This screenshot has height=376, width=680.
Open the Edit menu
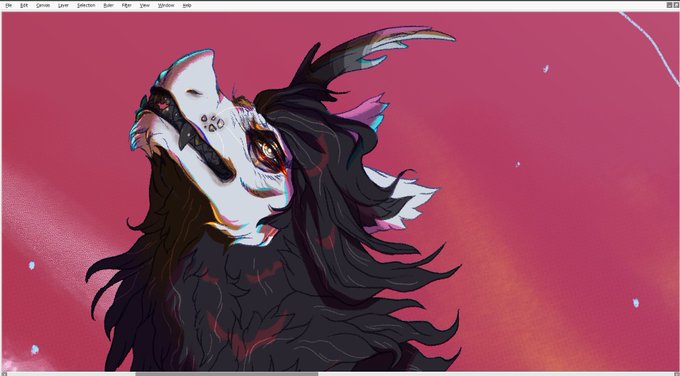(x=24, y=6)
